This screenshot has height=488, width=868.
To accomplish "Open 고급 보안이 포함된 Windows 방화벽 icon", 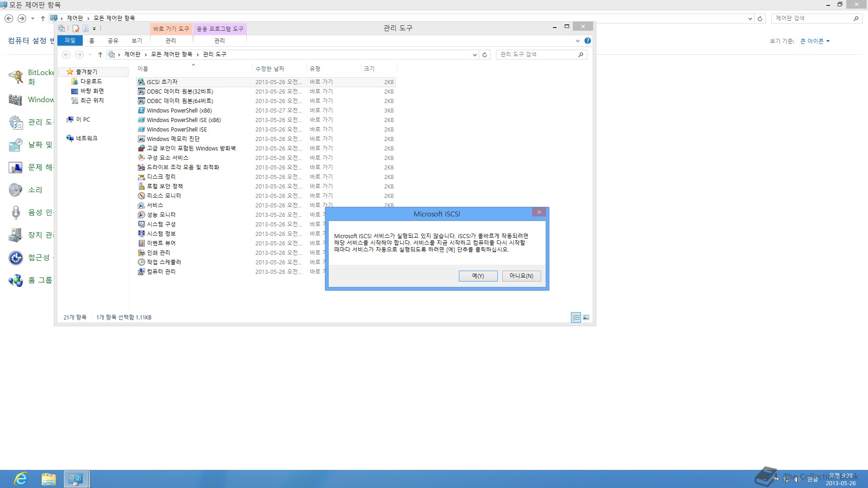I will coord(142,148).
